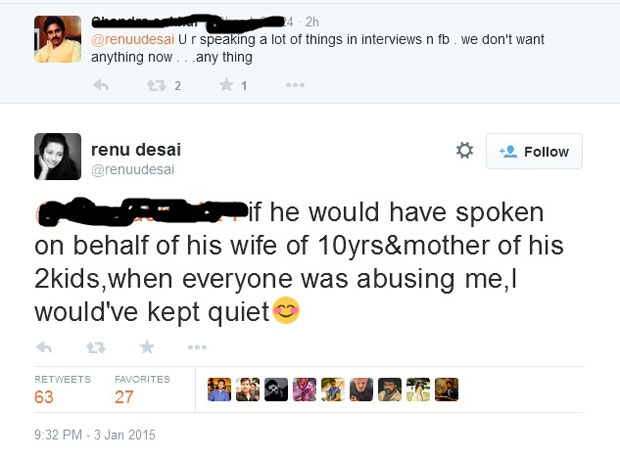Screen dimensions: 620x459
Task: Open more options on renu desai tweet
Action: (196, 347)
